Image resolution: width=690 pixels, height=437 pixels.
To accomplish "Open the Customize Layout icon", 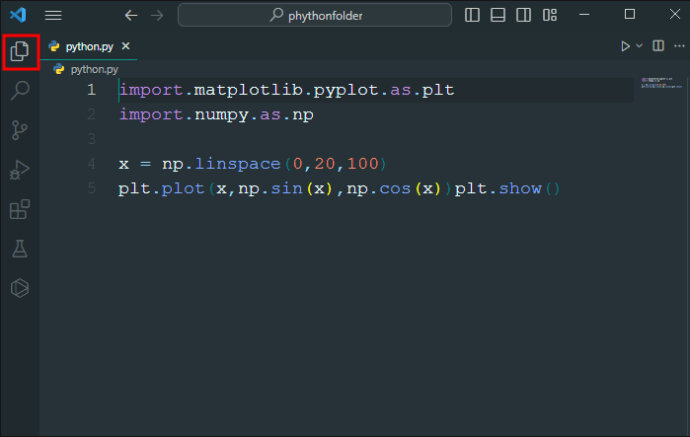I will [x=550, y=15].
